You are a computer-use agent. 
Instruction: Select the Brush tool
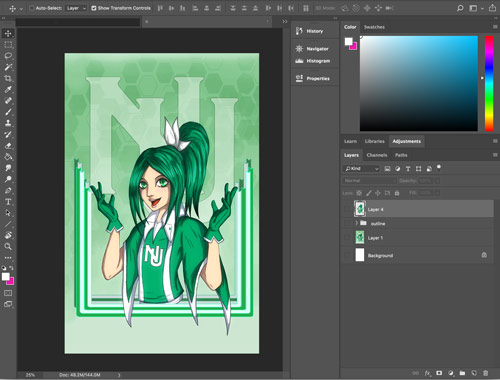pos(8,112)
